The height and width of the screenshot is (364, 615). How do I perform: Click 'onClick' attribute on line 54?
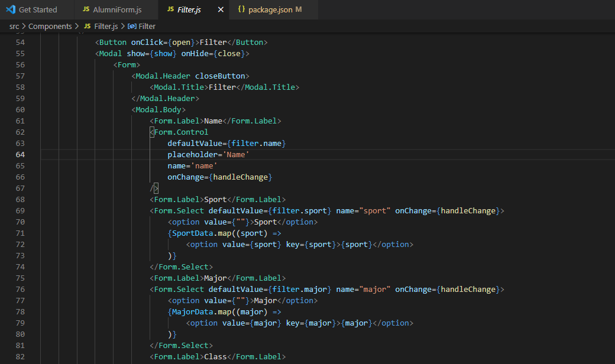(x=147, y=43)
